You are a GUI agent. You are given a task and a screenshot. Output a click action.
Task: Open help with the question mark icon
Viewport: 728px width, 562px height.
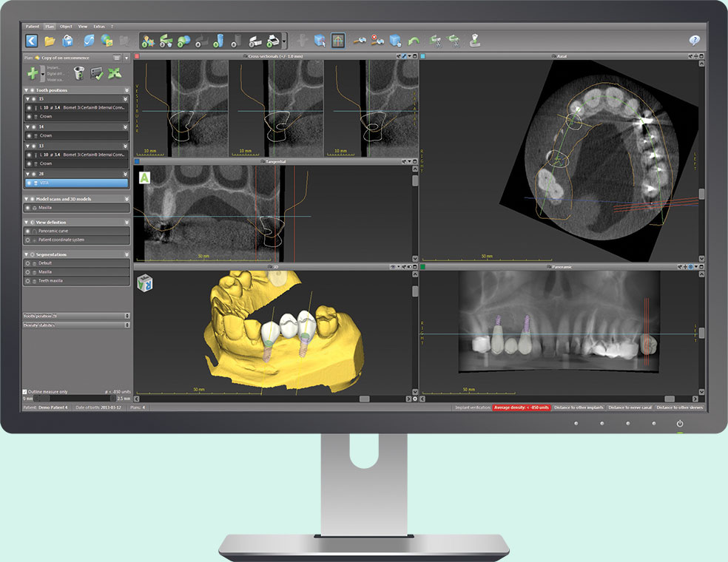[694, 41]
